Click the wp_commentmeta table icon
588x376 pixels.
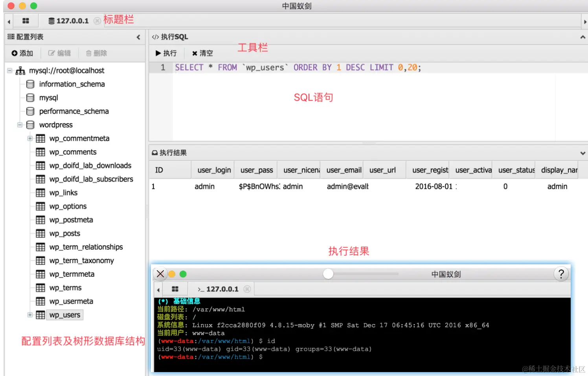tap(40, 138)
